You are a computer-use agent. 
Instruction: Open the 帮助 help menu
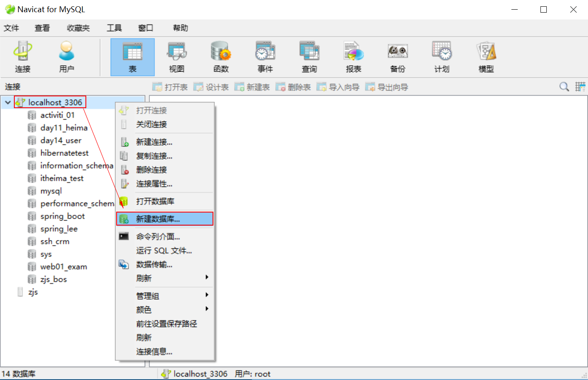181,28
